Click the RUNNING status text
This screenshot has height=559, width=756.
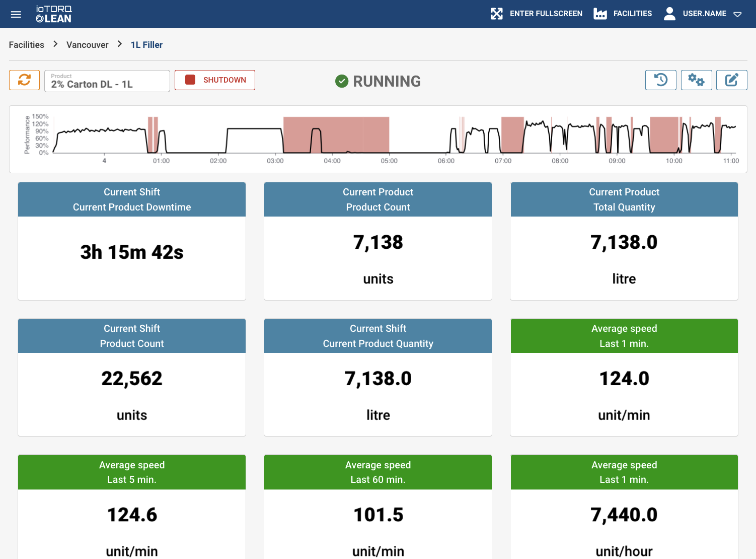[387, 81]
